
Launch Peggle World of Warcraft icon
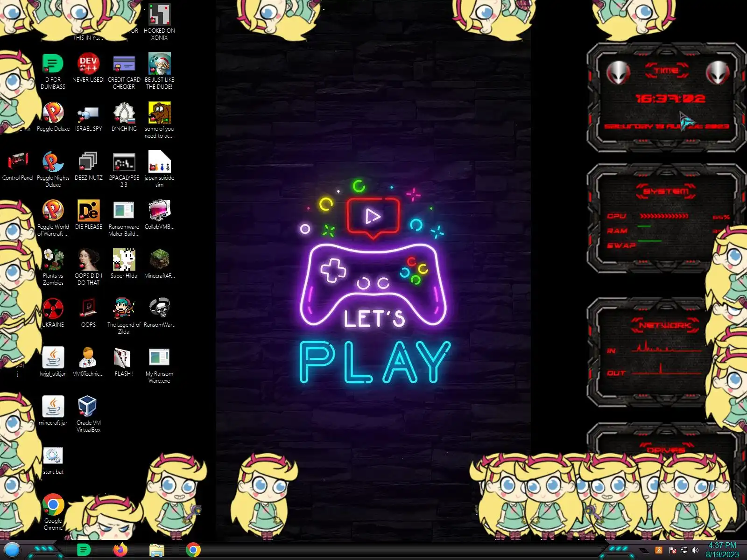coord(53,218)
